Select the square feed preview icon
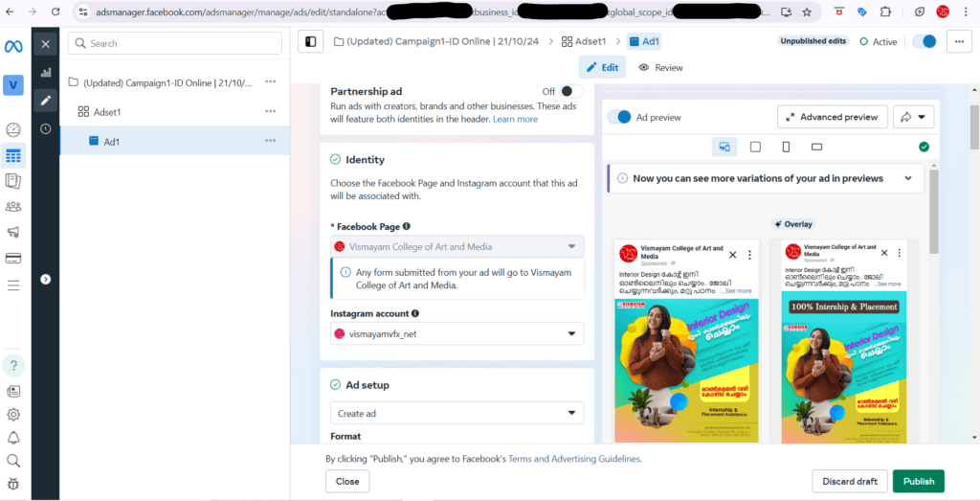 pos(755,147)
